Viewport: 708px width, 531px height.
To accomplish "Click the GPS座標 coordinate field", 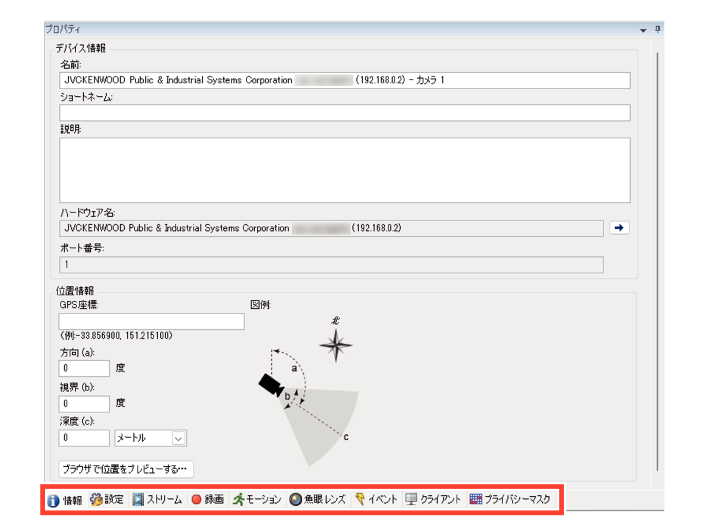I will coord(151,321).
